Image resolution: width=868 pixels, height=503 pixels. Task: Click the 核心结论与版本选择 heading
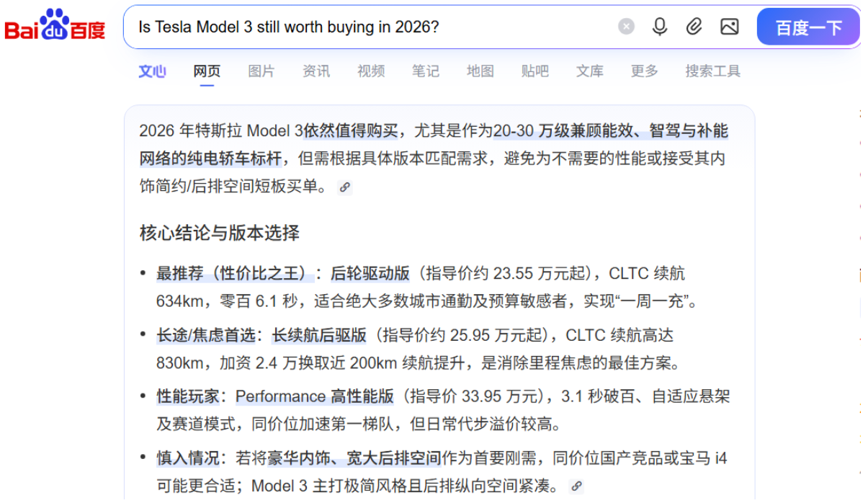220,233
